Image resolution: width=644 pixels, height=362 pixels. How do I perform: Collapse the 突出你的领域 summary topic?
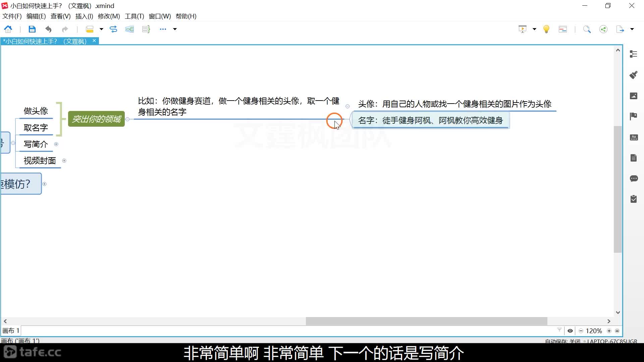[127, 119]
